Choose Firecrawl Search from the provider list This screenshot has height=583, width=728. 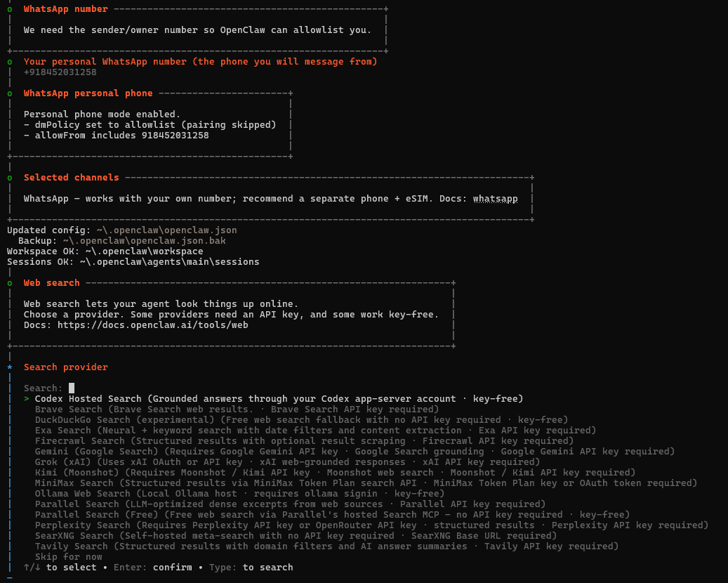click(x=304, y=441)
